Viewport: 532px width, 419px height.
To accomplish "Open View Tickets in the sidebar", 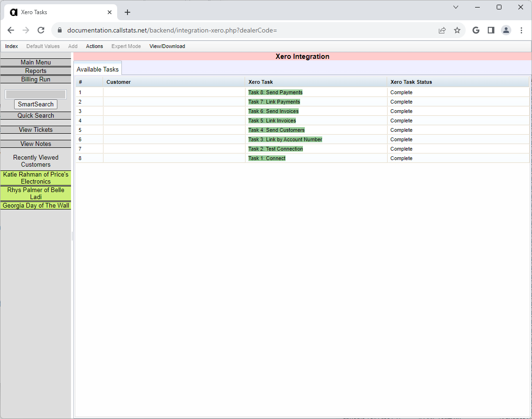I will (35, 129).
